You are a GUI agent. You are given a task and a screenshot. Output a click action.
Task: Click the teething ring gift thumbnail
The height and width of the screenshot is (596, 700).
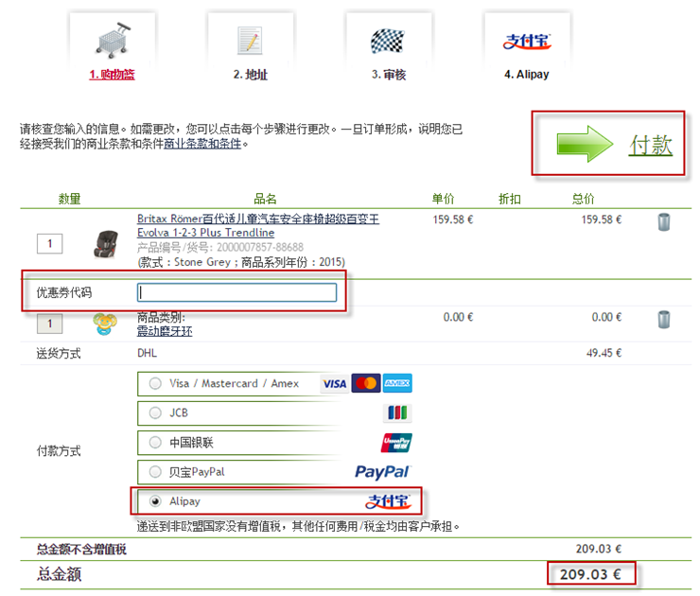tap(105, 324)
